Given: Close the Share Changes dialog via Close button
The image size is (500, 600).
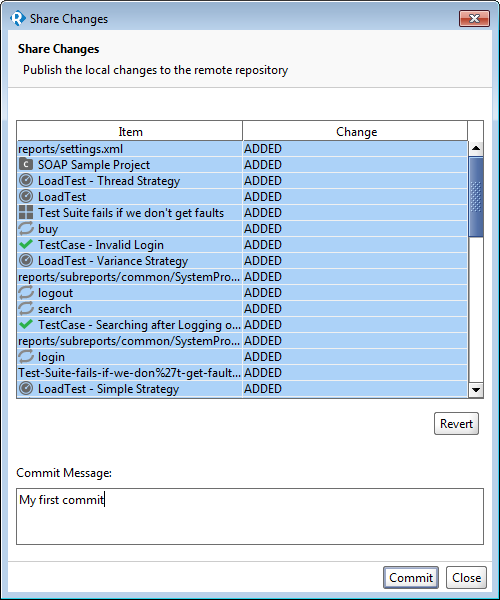Looking at the screenshot, I should coord(466,577).
